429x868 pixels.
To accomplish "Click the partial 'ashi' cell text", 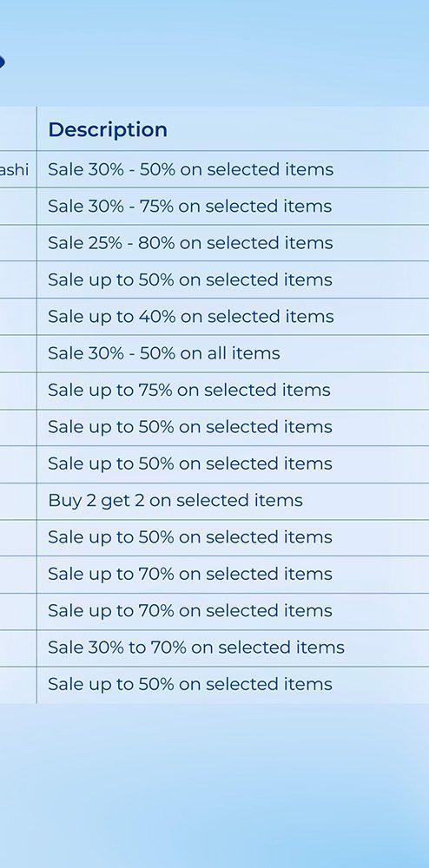I will (14, 169).
